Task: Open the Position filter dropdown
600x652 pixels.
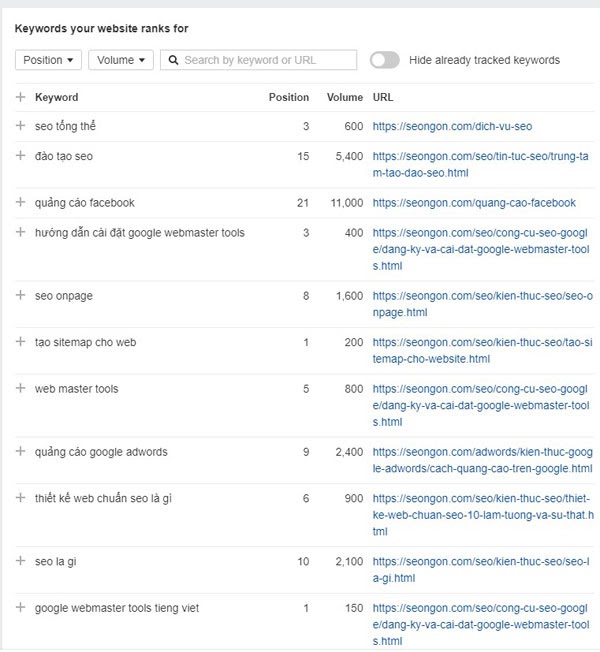Action: pos(48,60)
